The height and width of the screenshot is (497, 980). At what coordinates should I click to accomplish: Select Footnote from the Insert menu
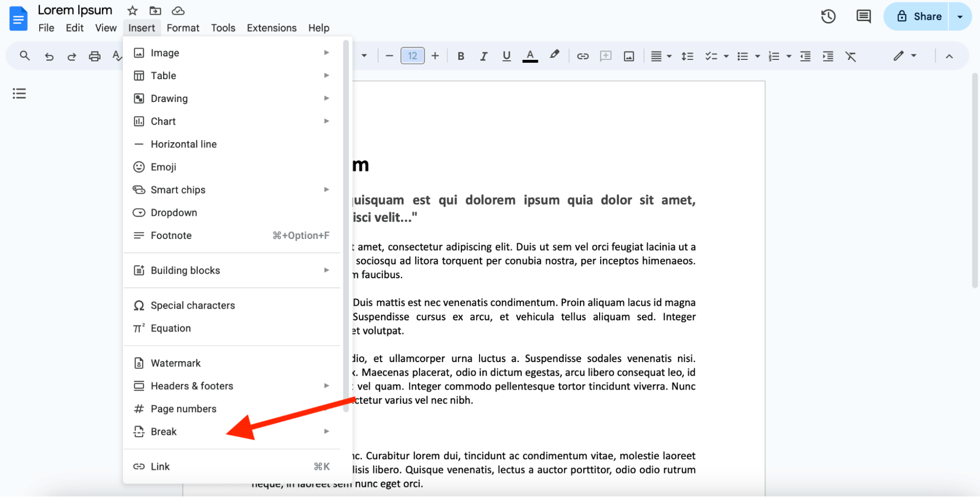click(x=171, y=235)
